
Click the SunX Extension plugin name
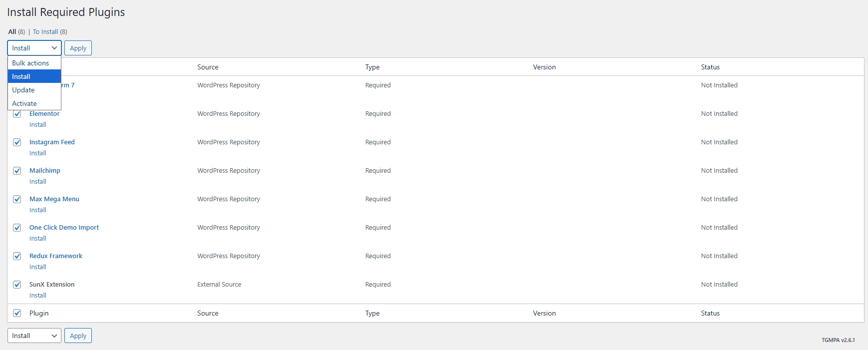click(x=52, y=284)
